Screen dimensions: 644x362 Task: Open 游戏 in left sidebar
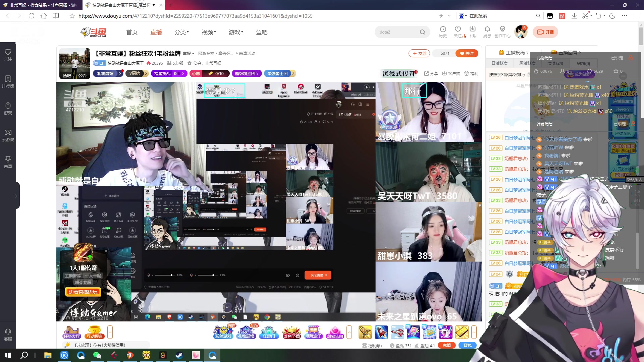[x=8, y=109]
